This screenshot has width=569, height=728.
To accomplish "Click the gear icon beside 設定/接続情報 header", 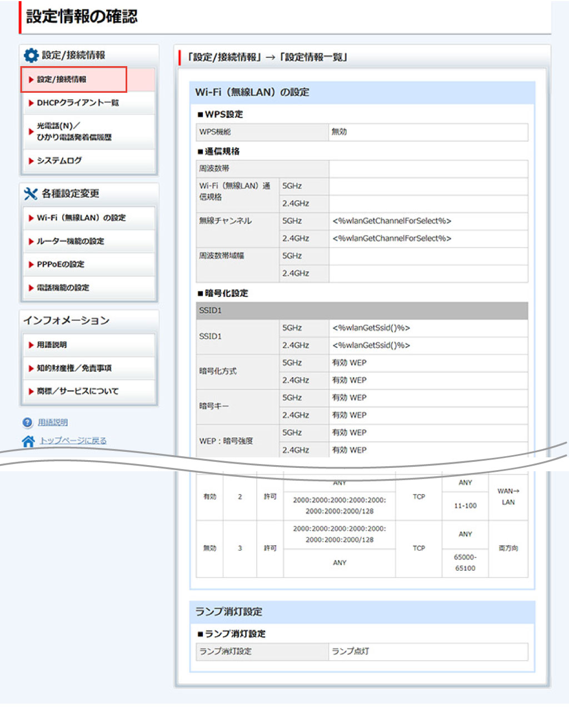I will [x=31, y=55].
